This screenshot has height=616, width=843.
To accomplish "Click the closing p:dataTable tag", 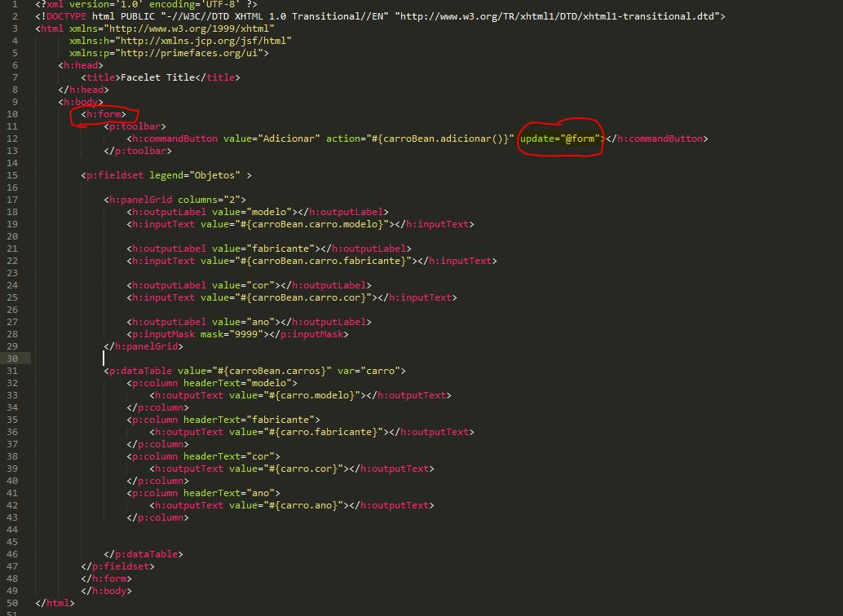I will (x=143, y=554).
